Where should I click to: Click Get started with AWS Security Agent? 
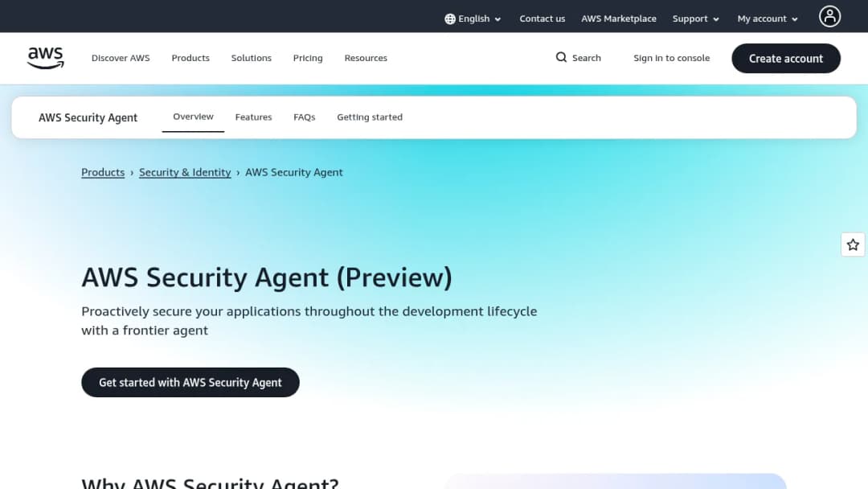click(190, 383)
